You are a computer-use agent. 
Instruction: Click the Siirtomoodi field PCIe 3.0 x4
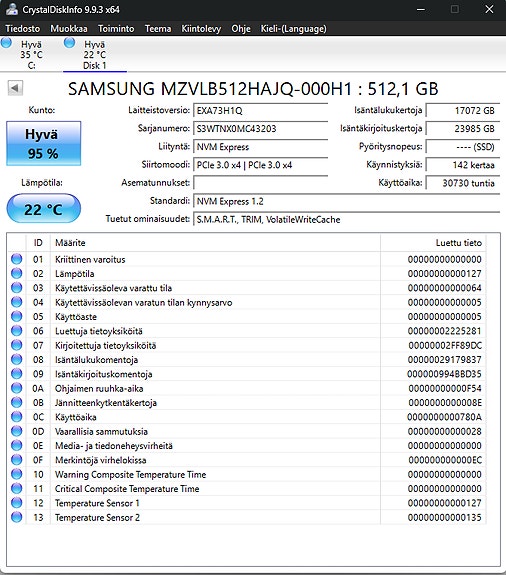coord(260,165)
